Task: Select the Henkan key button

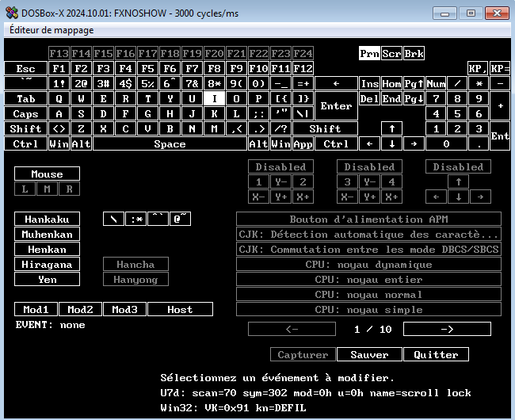Action: [x=47, y=250]
